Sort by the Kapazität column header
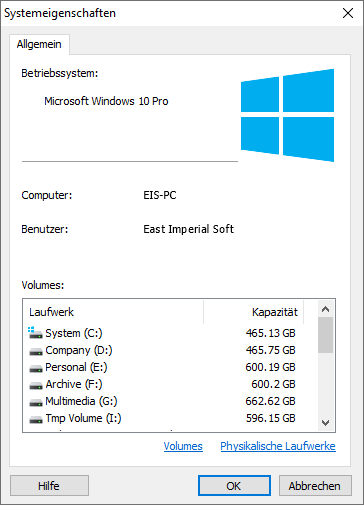Screen dimensions: 364x505 pyautogui.click(x=253, y=312)
